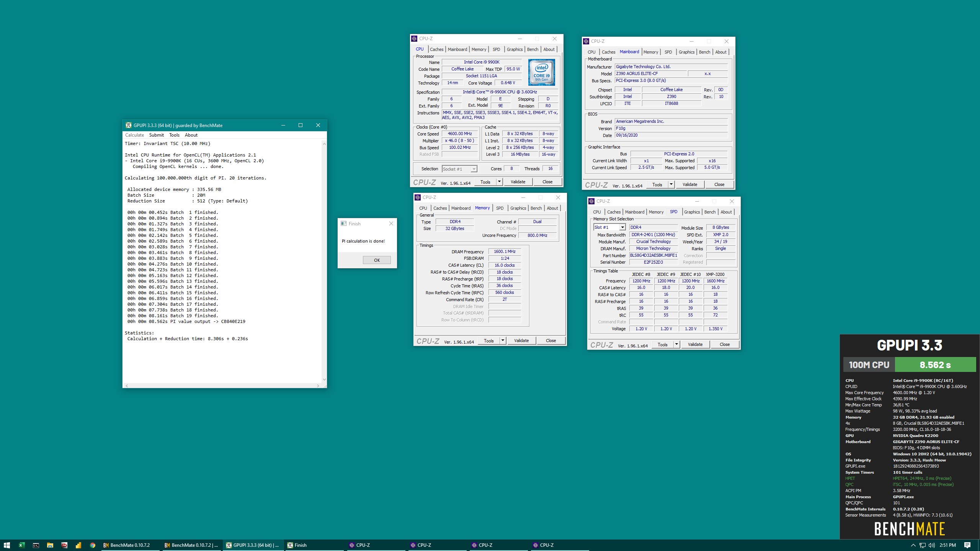The height and width of the screenshot is (551, 980).
Task: Click the CPU-Z SPD window title icon
Action: (591, 201)
